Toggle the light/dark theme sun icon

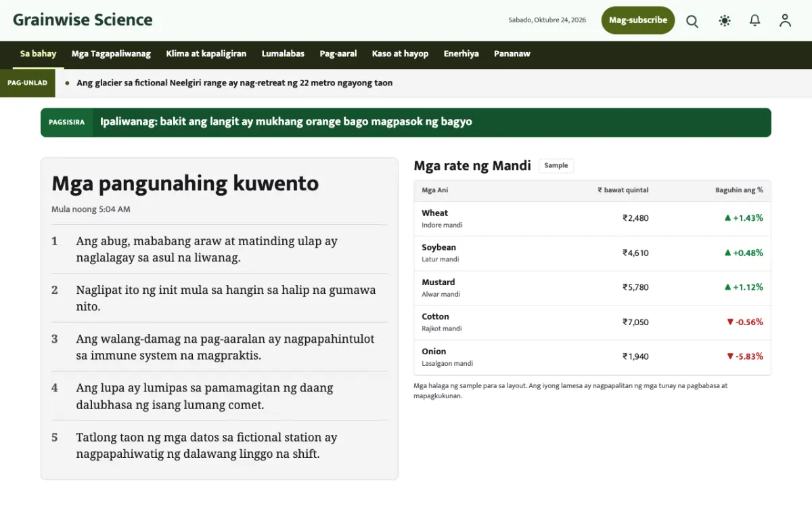[x=725, y=21]
